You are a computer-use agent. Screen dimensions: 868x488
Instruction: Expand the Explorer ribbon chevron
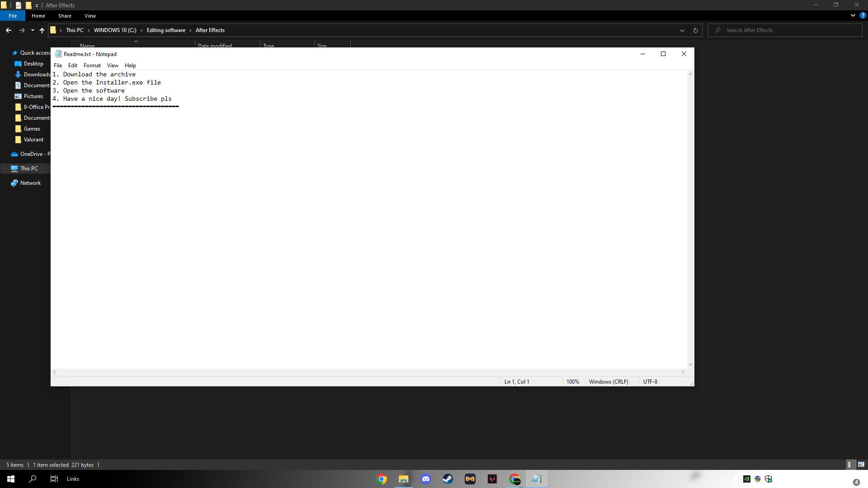click(853, 15)
